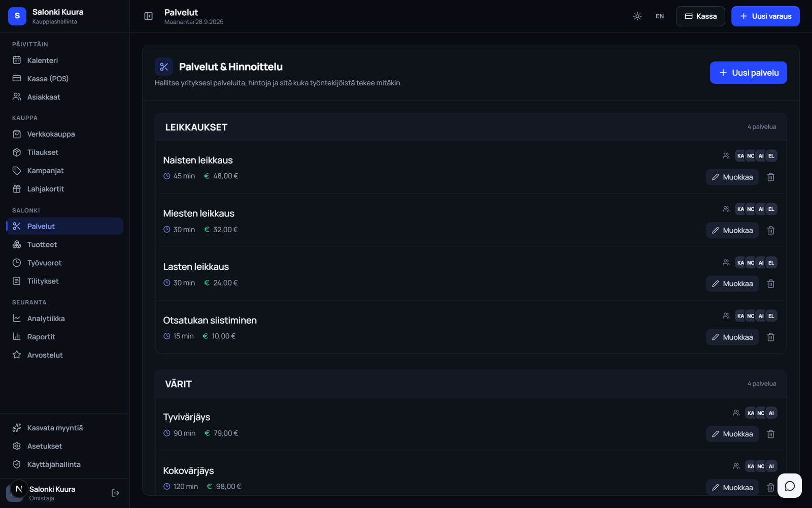This screenshot has width=812, height=508.
Task: Click the Työvuorot clock icon
Action: click(x=17, y=263)
